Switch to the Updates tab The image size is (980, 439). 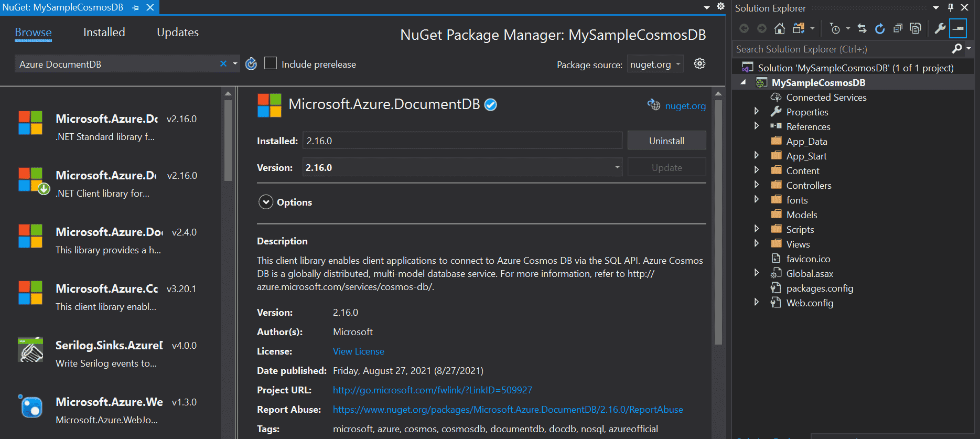[178, 33]
